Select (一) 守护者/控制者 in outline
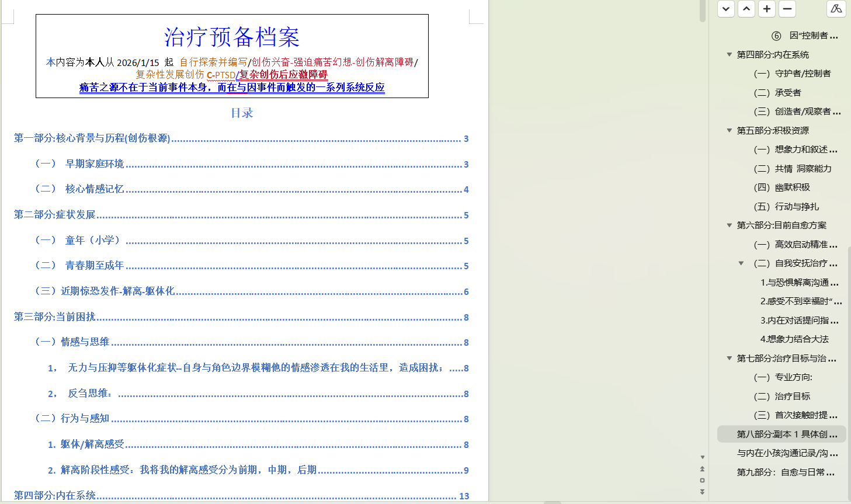The width and height of the screenshot is (851, 504). point(792,74)
